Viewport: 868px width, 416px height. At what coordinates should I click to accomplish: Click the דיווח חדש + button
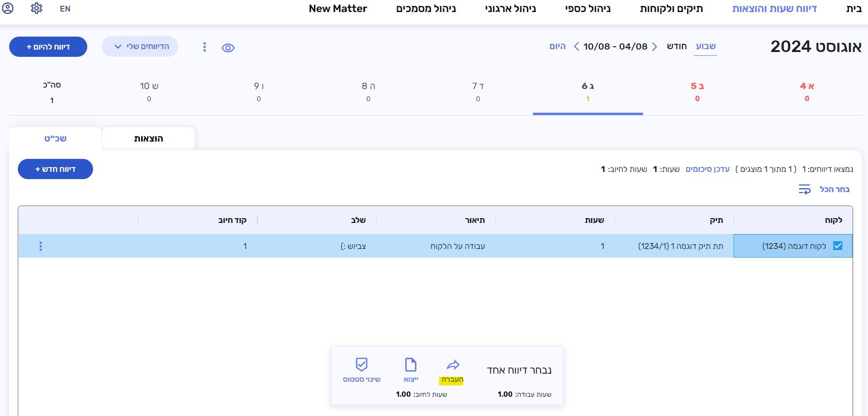(x=55, y=169)
